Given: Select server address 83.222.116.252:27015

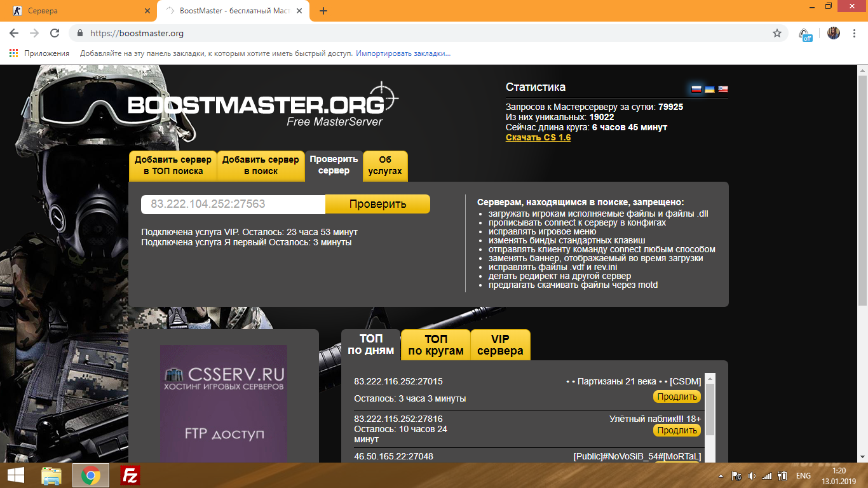Looking at the screenshot, I should (x=398, y=381).
